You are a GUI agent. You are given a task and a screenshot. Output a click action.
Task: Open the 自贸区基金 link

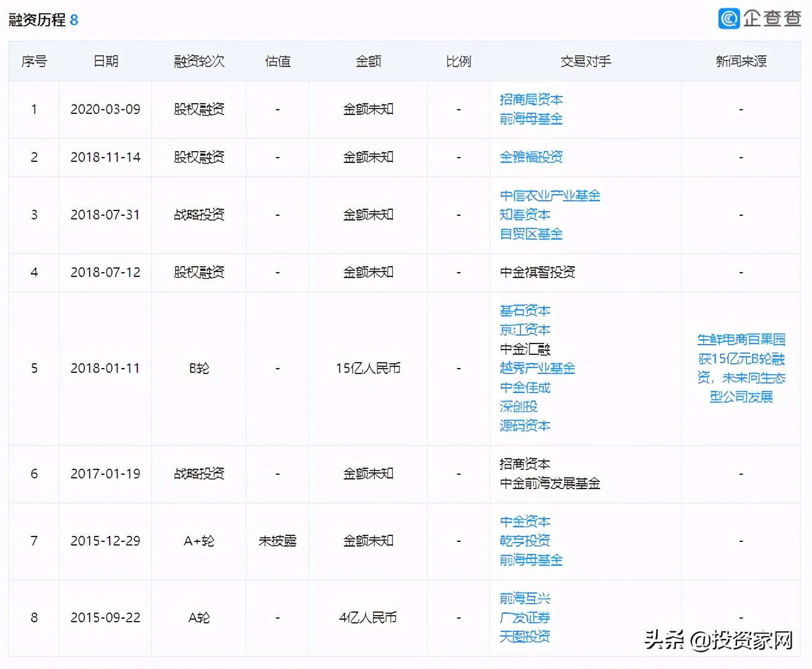point(530,234)
